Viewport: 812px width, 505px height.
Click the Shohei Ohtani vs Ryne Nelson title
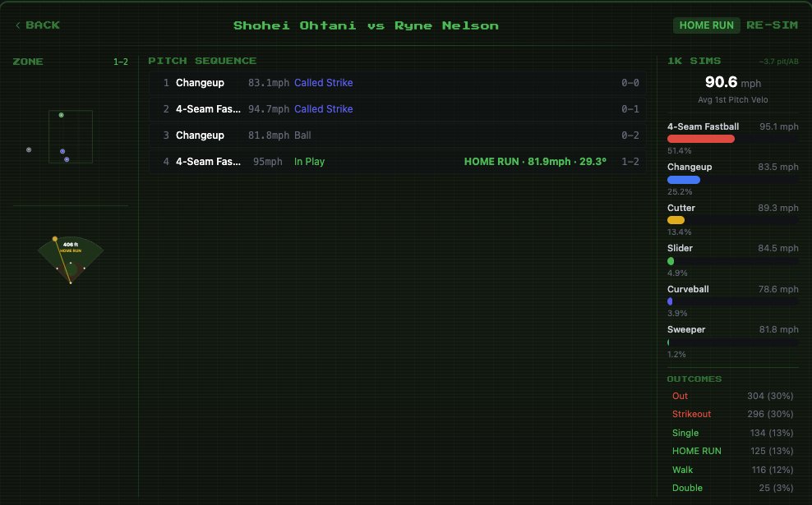point(366,25)
